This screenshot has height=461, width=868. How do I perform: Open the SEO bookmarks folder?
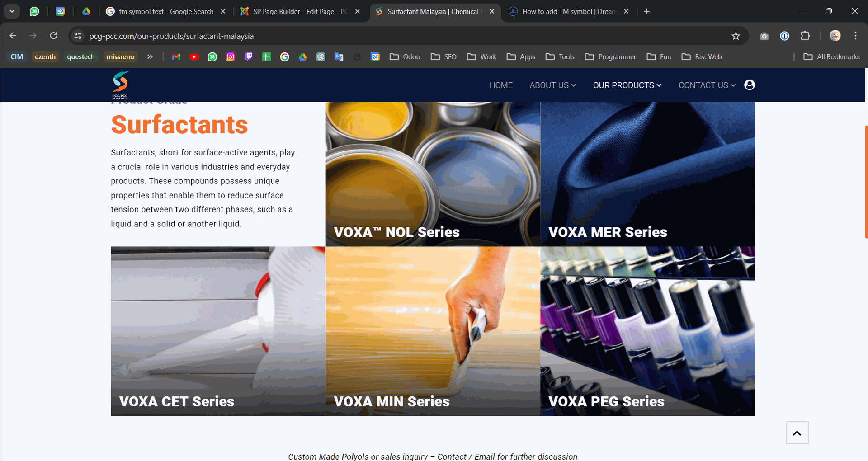tap(443, 56)
